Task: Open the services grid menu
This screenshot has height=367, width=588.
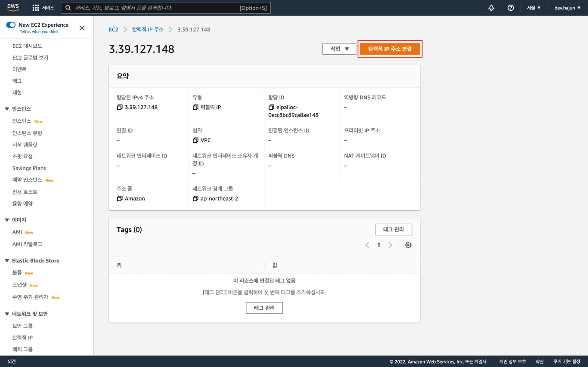Action: 36,8
